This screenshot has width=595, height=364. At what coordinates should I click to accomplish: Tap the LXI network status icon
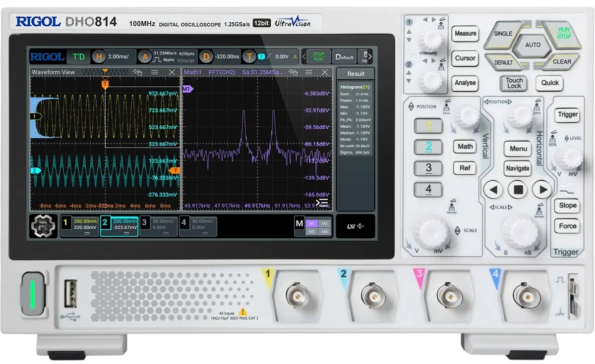pyautogui.click(x=350, y=226)
